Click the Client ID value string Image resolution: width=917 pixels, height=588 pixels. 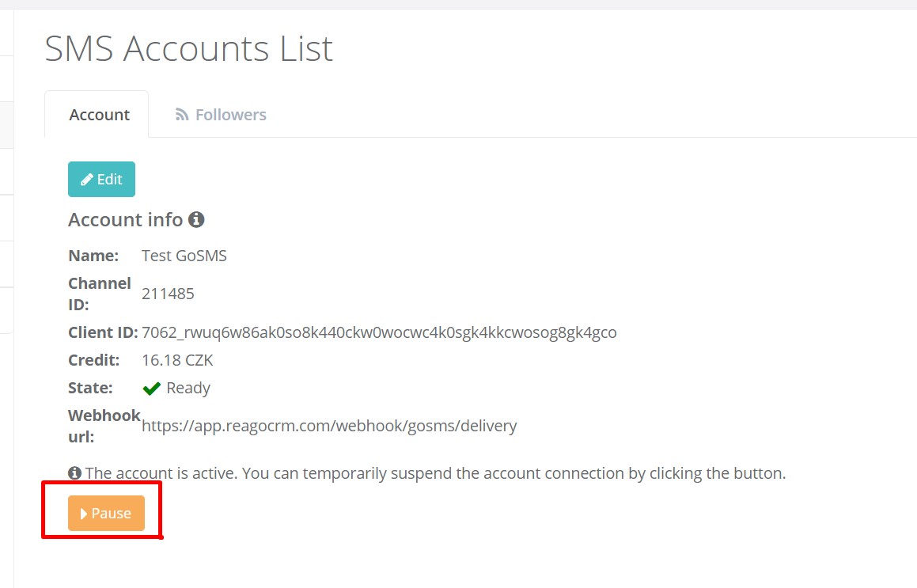click(x=379, y=332)
